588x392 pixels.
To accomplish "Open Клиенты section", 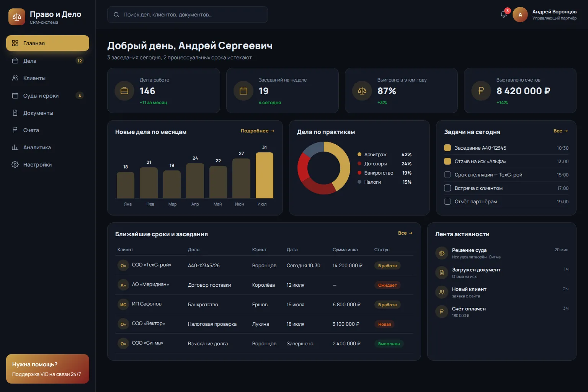I will coord(47,78).
